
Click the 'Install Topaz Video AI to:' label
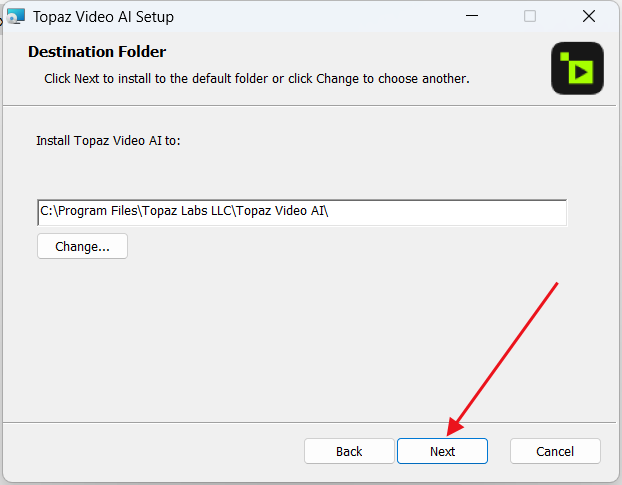click(108, 141)
